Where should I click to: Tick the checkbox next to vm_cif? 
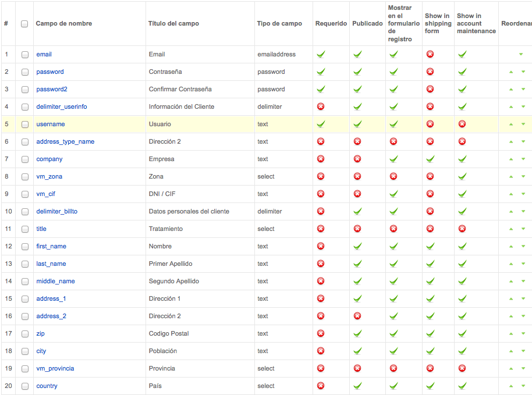25,194
